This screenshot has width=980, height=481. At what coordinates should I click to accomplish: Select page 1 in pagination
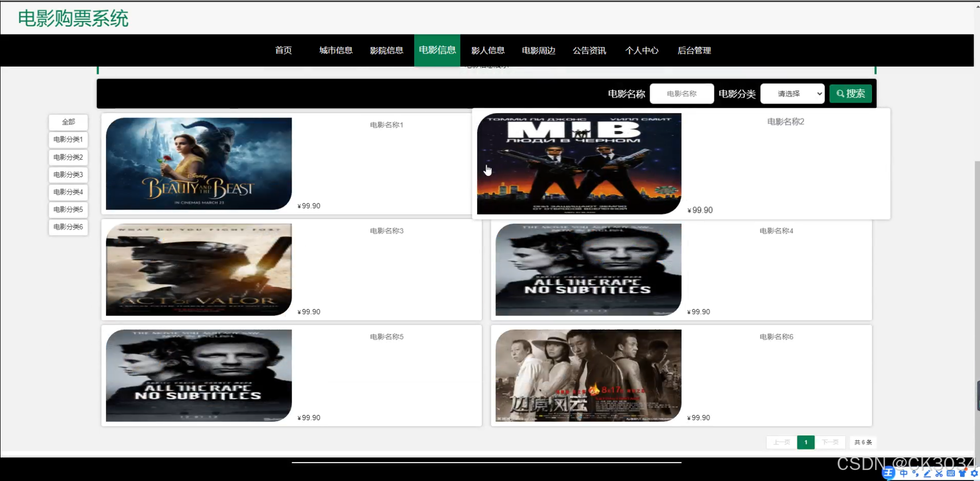pyautogui.click(x=806, y=442)
